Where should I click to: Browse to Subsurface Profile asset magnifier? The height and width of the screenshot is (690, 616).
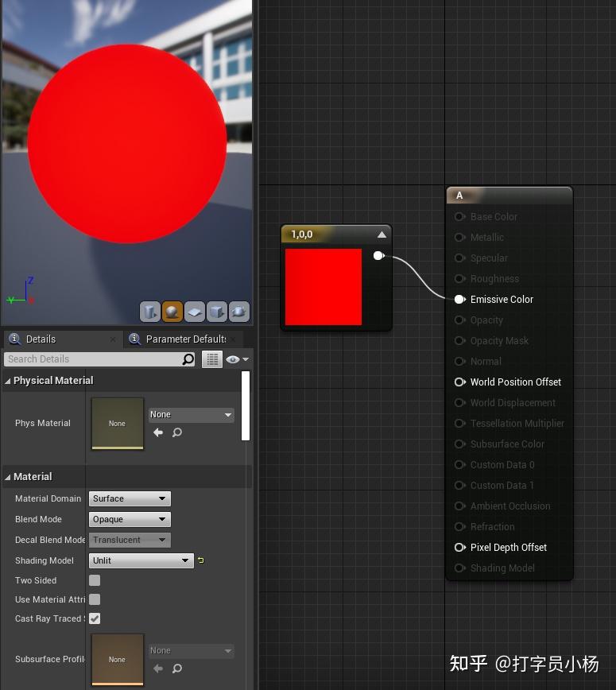[177, 669]
